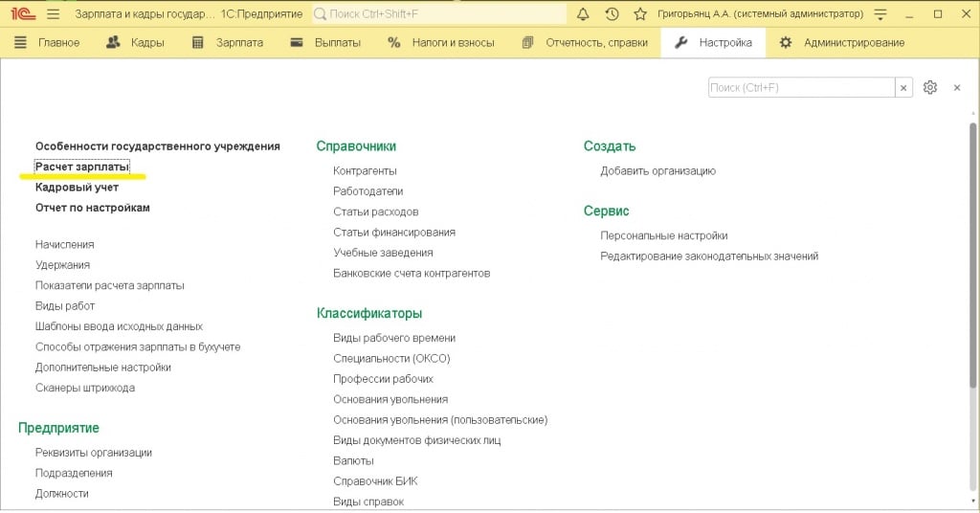The height and width of the screenshot is (513, 980).
Task: Click the global search field Ctrl+Shift+F
Action: [x=445, y=14]
